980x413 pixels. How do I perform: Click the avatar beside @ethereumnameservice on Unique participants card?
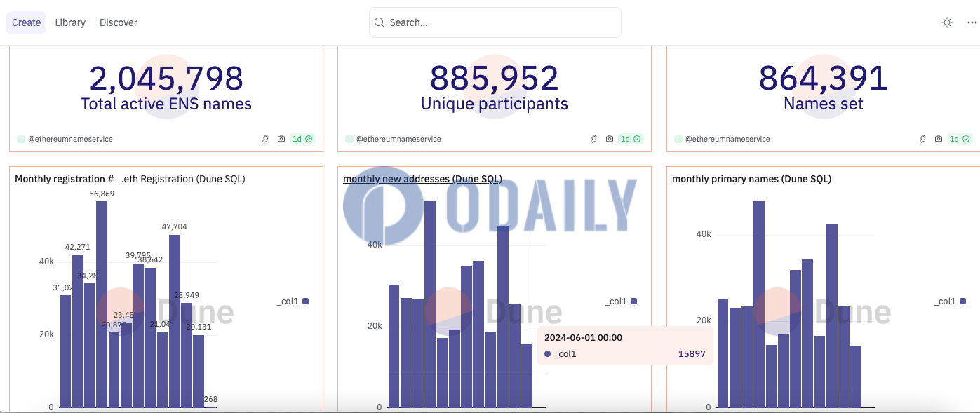click(x=349, y=139)
